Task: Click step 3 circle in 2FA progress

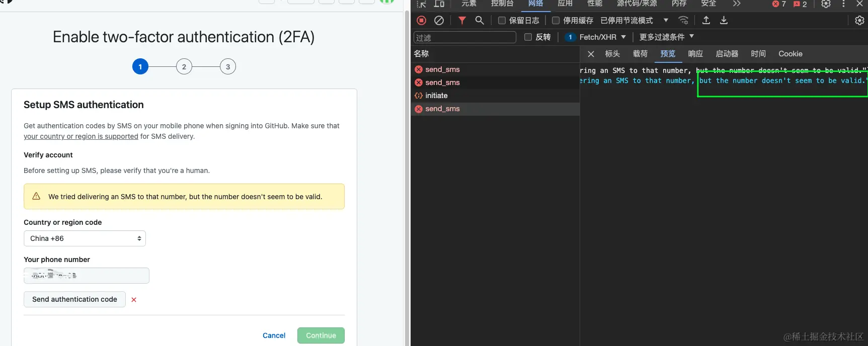Action: click(228, 66)
